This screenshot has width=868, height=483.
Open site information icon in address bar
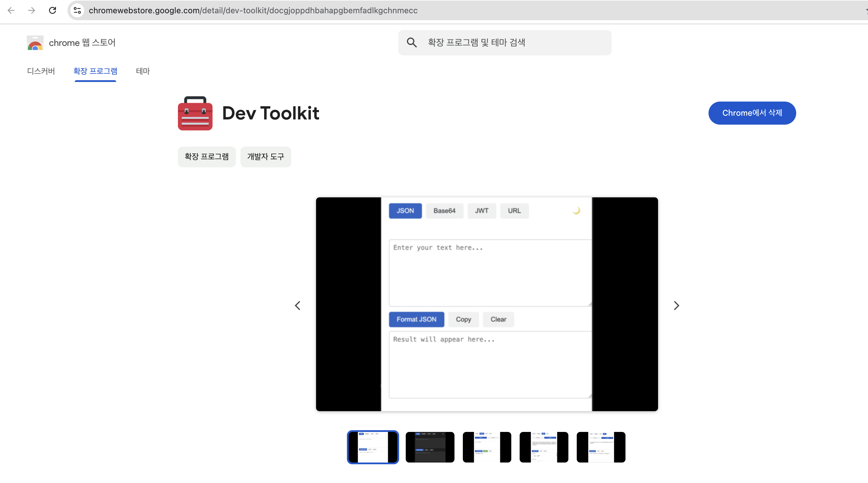coord(78,10)
